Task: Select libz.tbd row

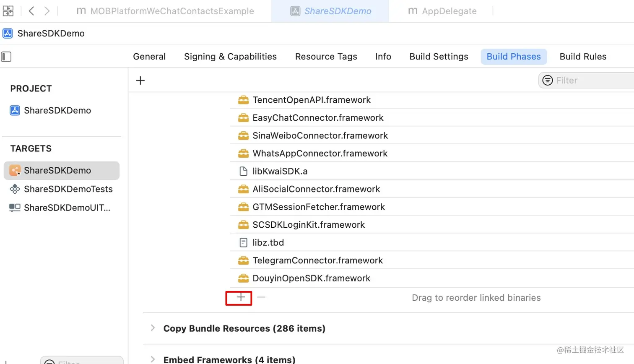Action: point(432,243)
